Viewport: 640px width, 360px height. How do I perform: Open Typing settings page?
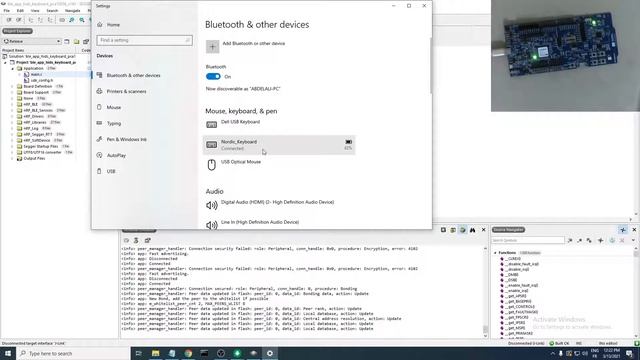[x=113, y=123]
